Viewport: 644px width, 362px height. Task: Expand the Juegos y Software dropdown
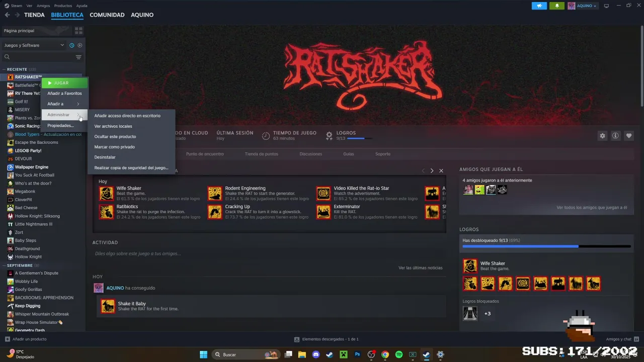coord(34,45)
